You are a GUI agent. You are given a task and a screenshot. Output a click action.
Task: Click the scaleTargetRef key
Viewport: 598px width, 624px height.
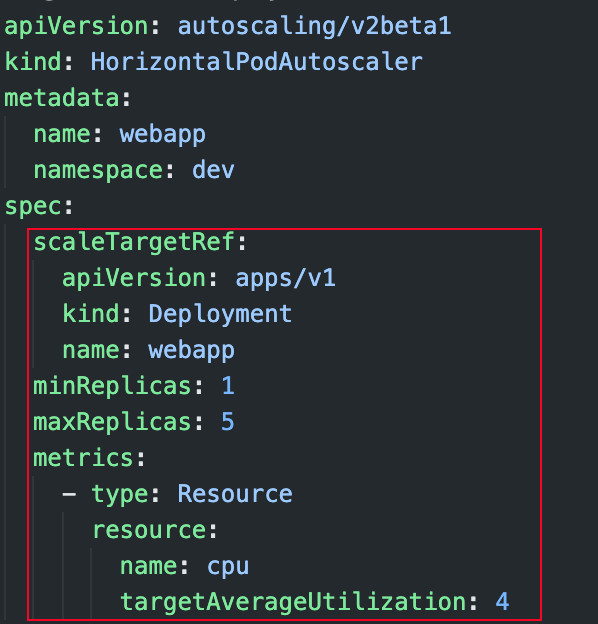pyautogui.click(x=134, y=242)
